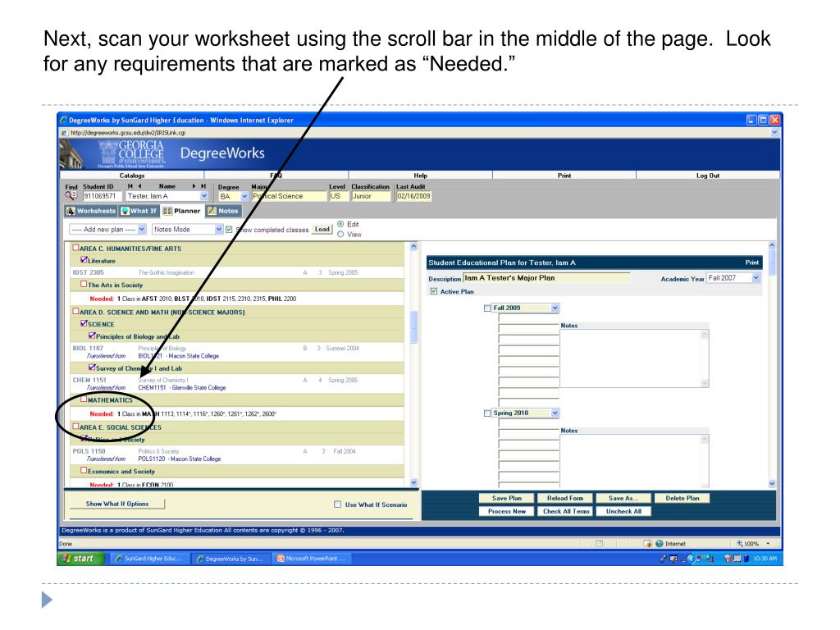Click the zoom magnifier icon in status bar
840x630 pixels.
[740, 544]
